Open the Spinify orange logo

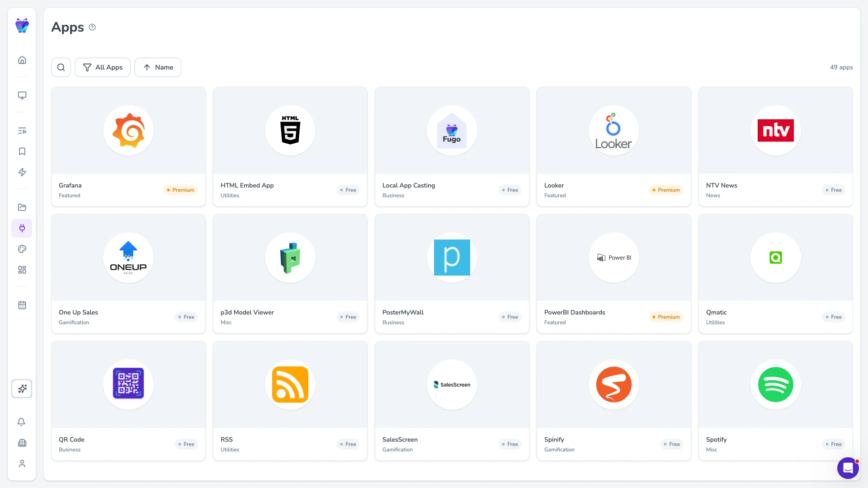(614, 385)
